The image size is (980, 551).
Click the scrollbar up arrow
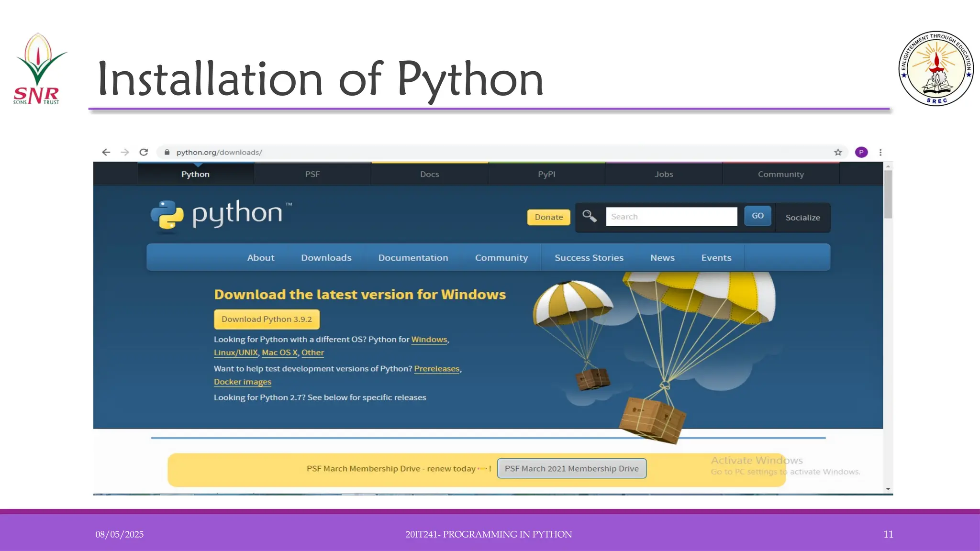tap(888, 166)
